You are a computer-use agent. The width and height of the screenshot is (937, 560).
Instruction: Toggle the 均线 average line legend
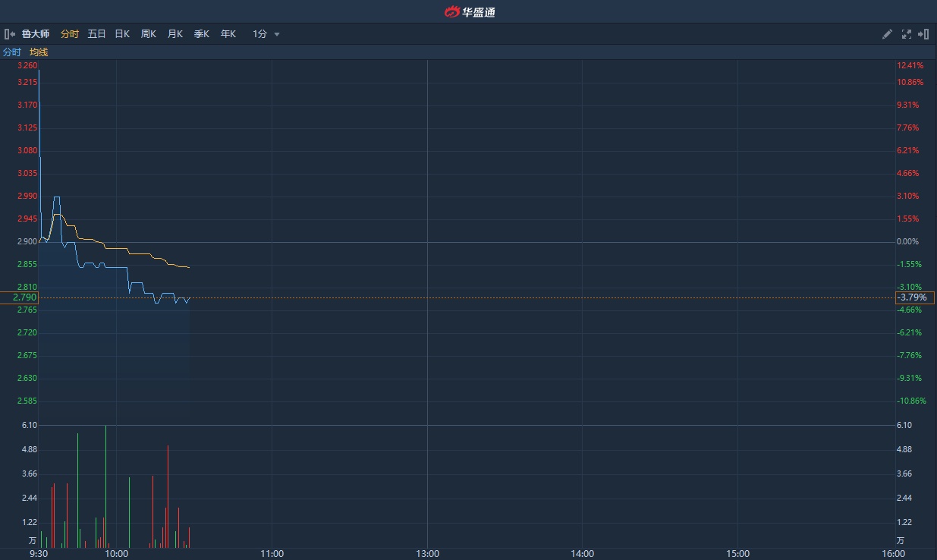coord(39,52)
